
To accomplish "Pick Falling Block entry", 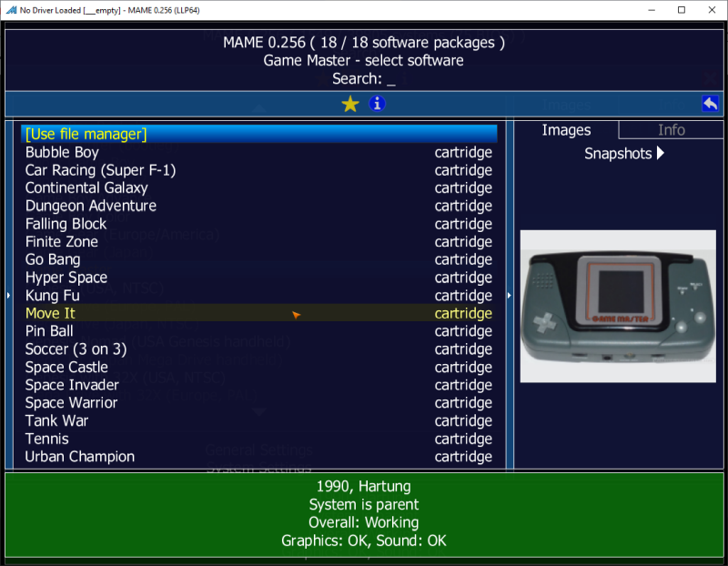I will pyautogui.click(x=259, y=223).
